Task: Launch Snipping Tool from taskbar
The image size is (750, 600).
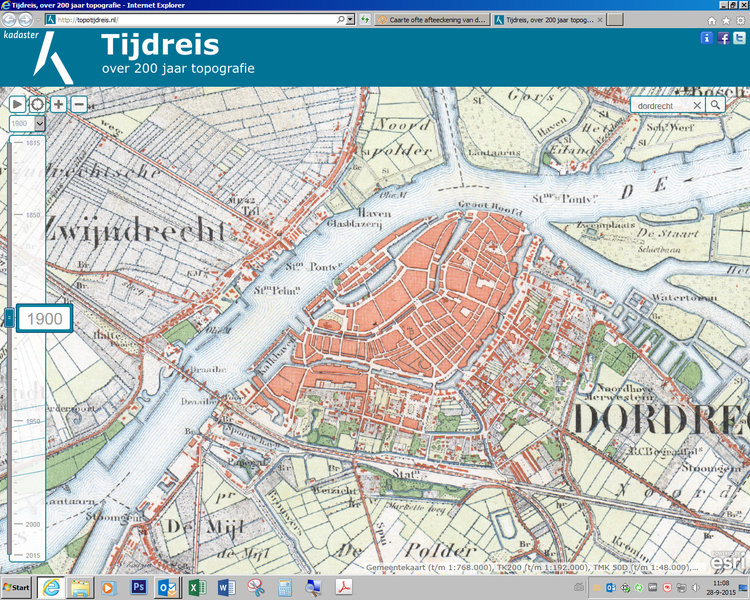Action: pyautogui.click(x=256, y=587)
